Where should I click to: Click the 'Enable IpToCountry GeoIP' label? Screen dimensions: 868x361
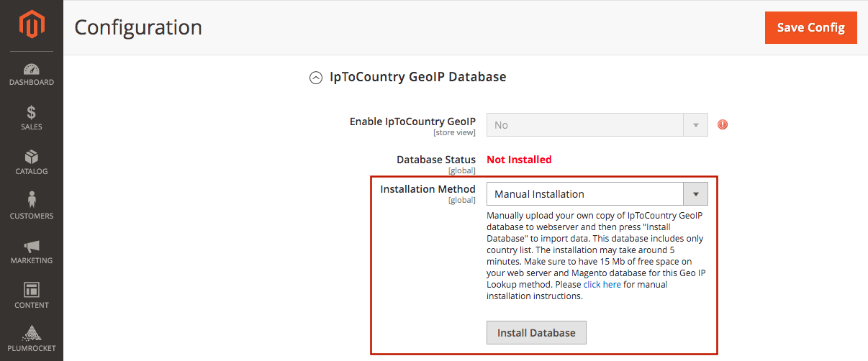point(412,122)
